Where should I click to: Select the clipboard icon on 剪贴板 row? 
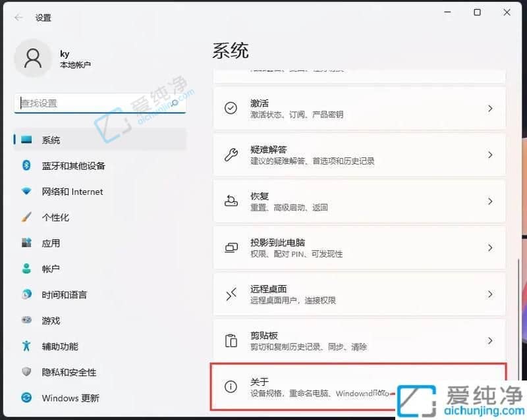[231, 340]
